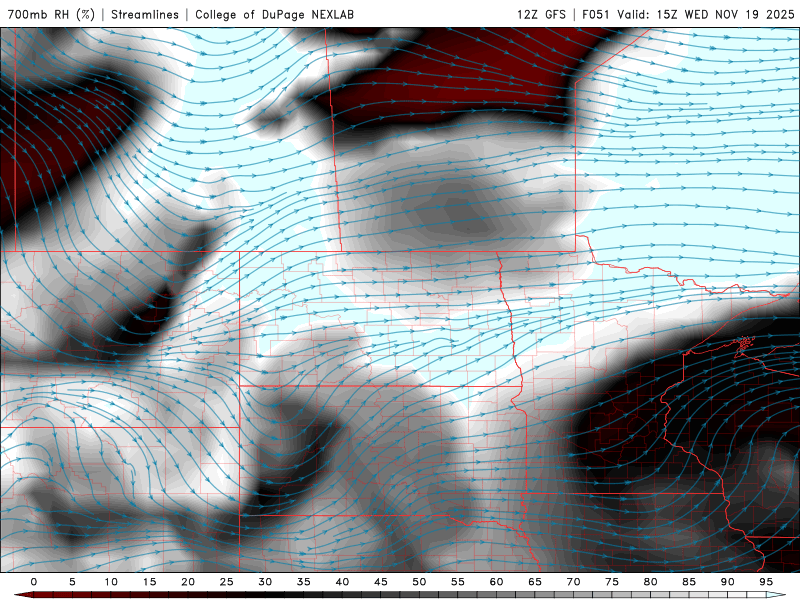This screenshot has height=600, width=800.
Task: Click the colorbar label "5"
Action: [x=72, y=582]
